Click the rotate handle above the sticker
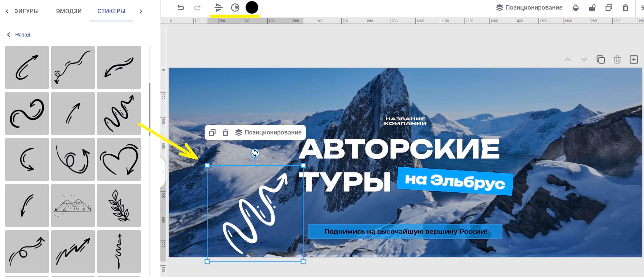The image size is (644, 277). (255, 153)
